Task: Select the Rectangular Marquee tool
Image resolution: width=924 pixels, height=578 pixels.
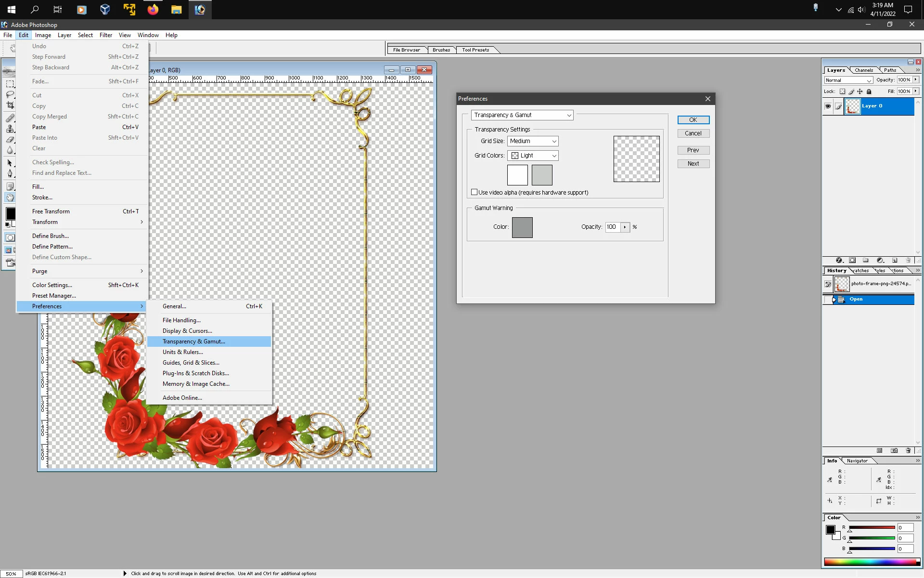Action: tap(10, 84)
